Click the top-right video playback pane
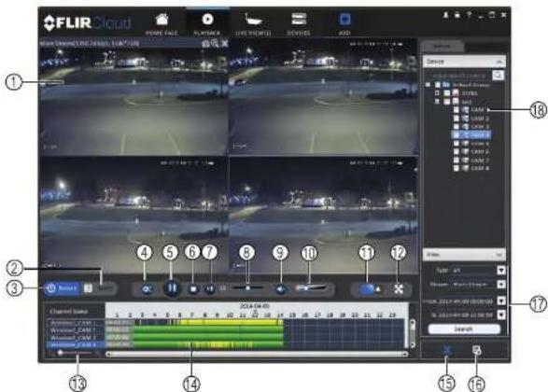The height and width of the screenshot is (392, 548). pos(323,96)
